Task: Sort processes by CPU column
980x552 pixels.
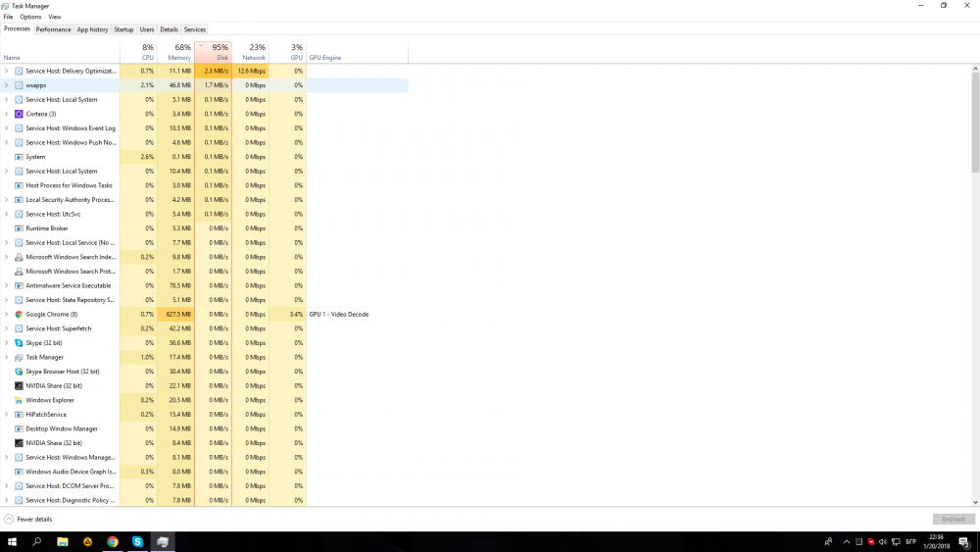Action: (x=139, y=52)
